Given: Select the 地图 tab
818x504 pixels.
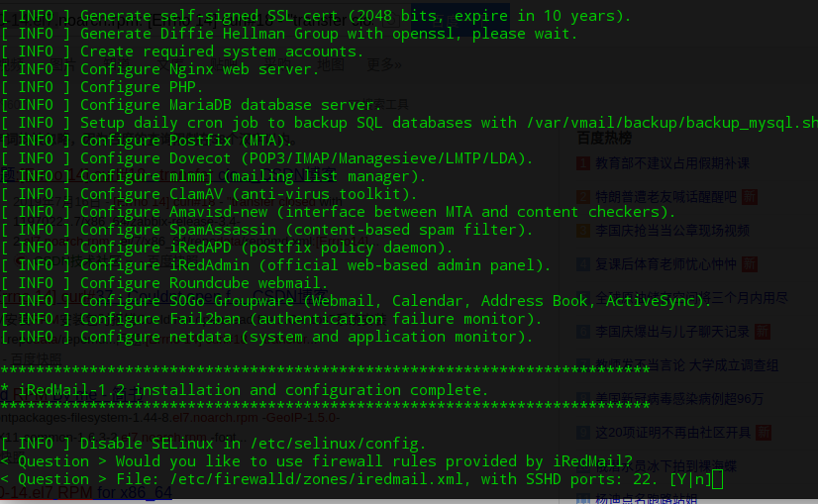Looking at the screenshot, I should (332, 64).
